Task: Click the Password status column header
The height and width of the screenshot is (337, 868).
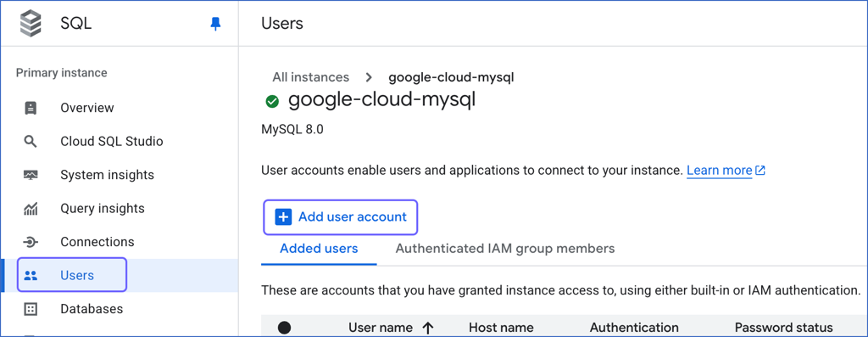Action: (x=783, y=329)
